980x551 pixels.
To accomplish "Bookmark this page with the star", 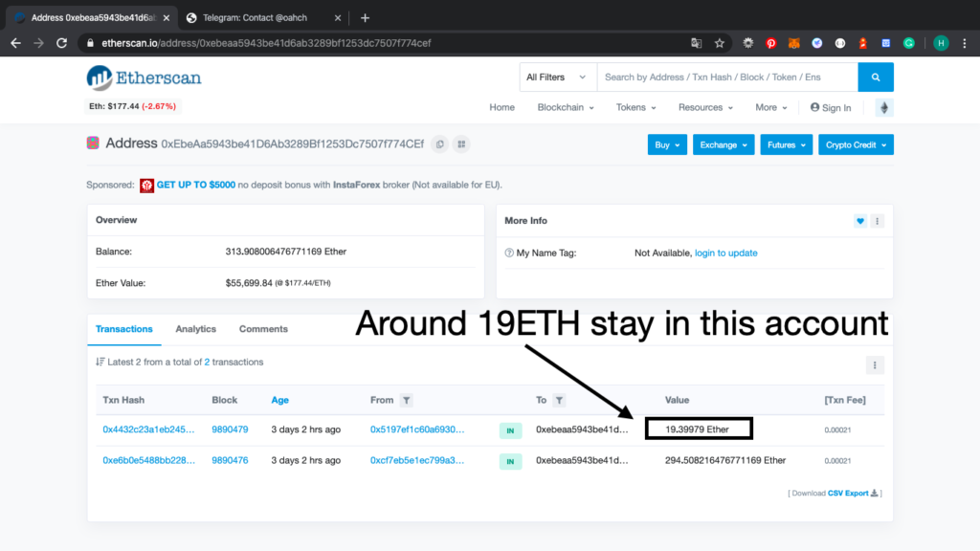I will click(x=720, y=43).
